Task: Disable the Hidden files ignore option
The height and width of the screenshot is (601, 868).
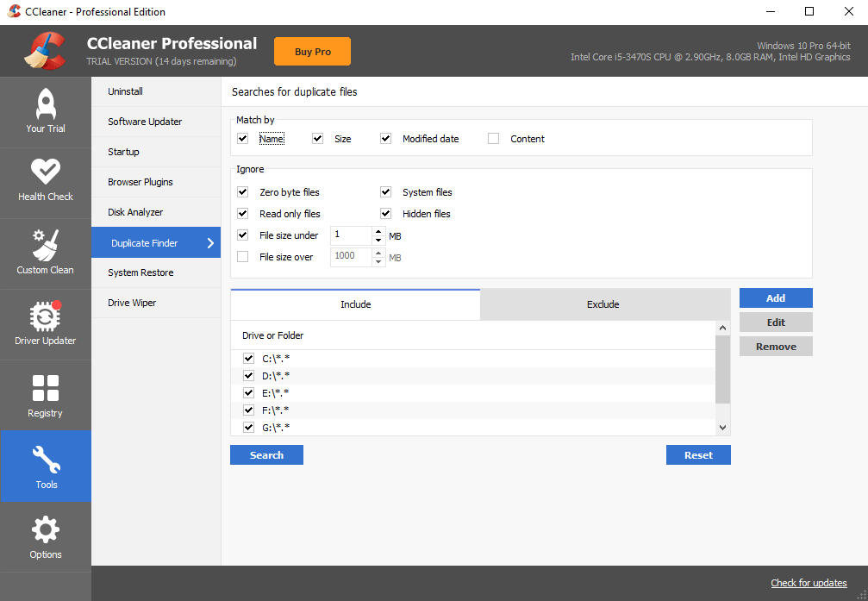Action: (385, 213)
